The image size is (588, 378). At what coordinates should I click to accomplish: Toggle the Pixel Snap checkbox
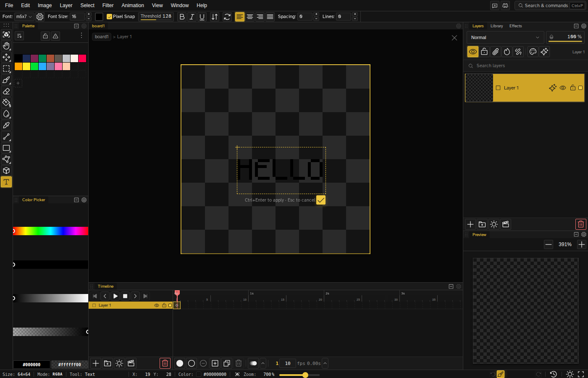pyautogui.click(x=110, y=17)
